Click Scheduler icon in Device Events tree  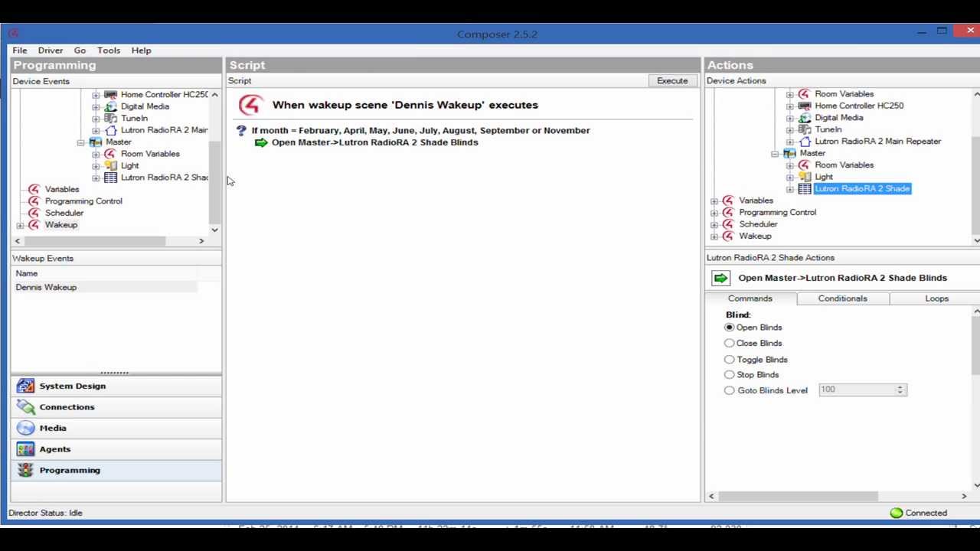click(x=34, y=213)
